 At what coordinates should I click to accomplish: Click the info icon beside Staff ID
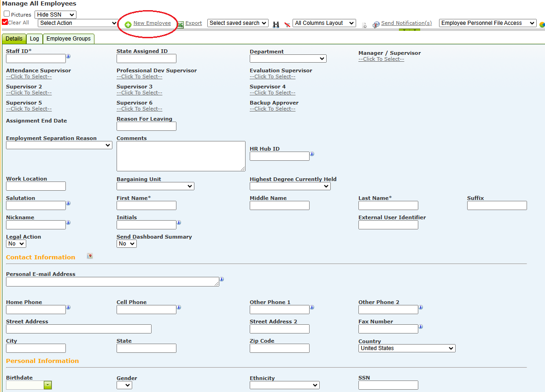(69, 56)
